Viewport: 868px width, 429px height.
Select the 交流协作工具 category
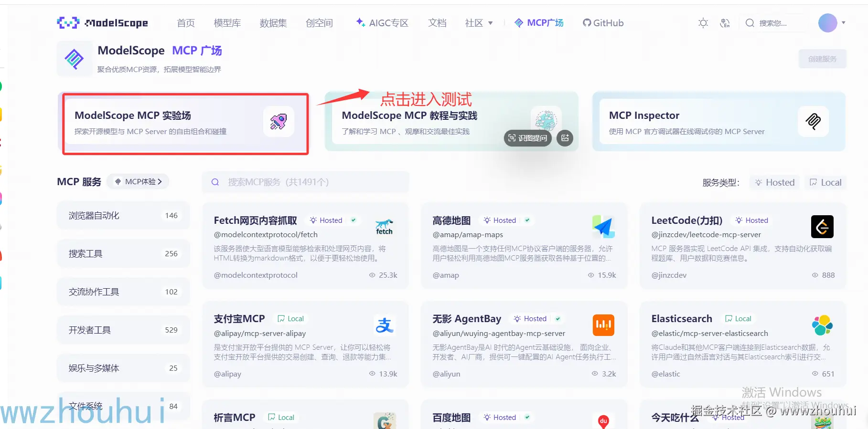tap(123, 292)
